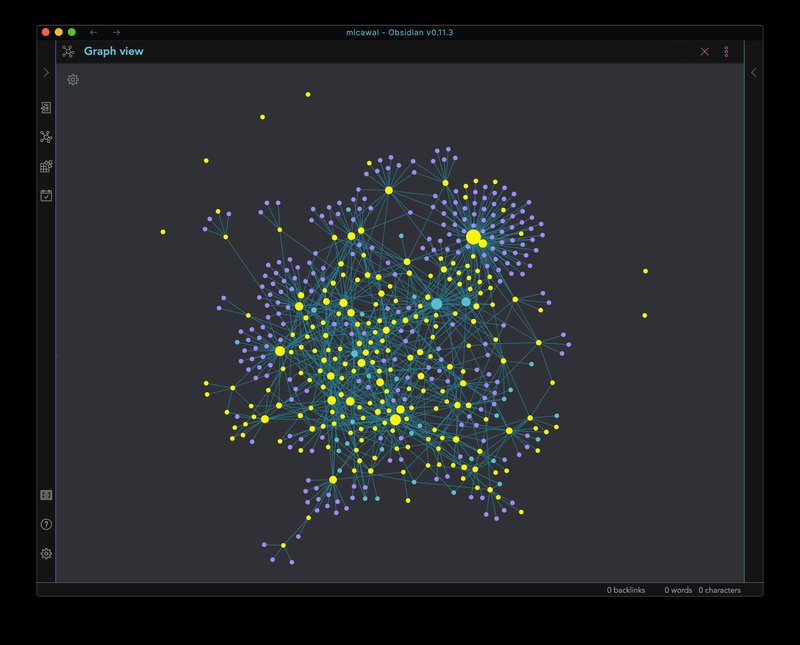Click the graph icon beside Graph view title
The width and height of the screenshot is (800, 645).
(68, 51)
